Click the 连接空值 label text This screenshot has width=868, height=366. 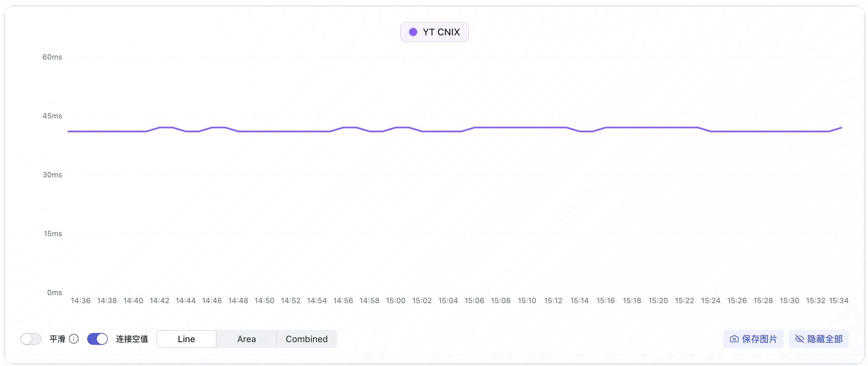click(132, 339)
